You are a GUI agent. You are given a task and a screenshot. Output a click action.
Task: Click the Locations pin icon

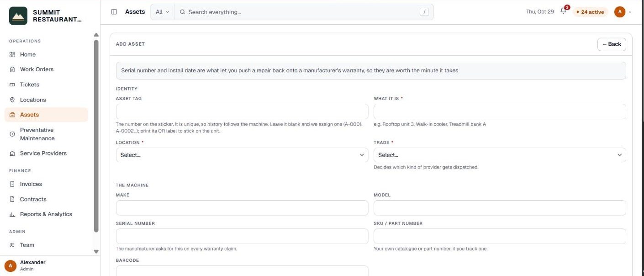click(x=12, y=100)
